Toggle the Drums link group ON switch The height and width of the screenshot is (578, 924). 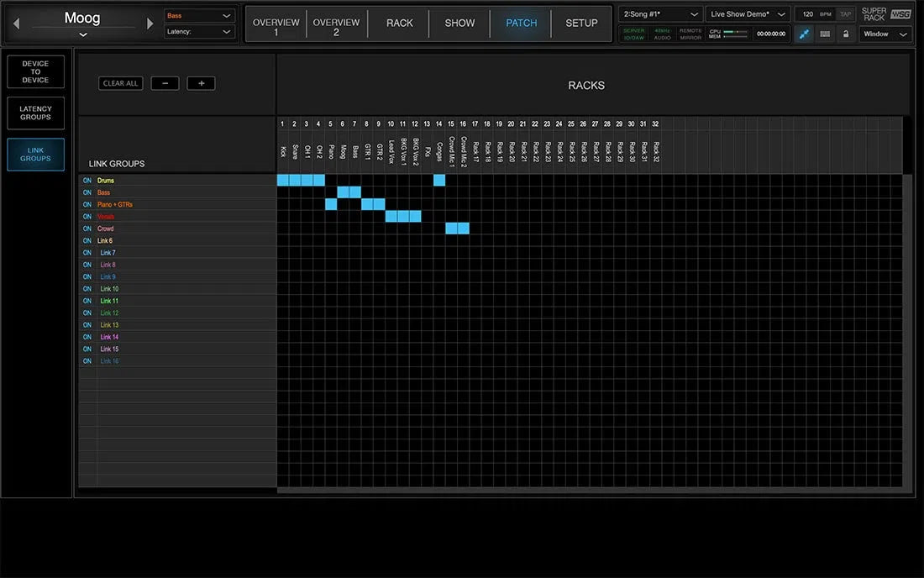tap(87, 180)
